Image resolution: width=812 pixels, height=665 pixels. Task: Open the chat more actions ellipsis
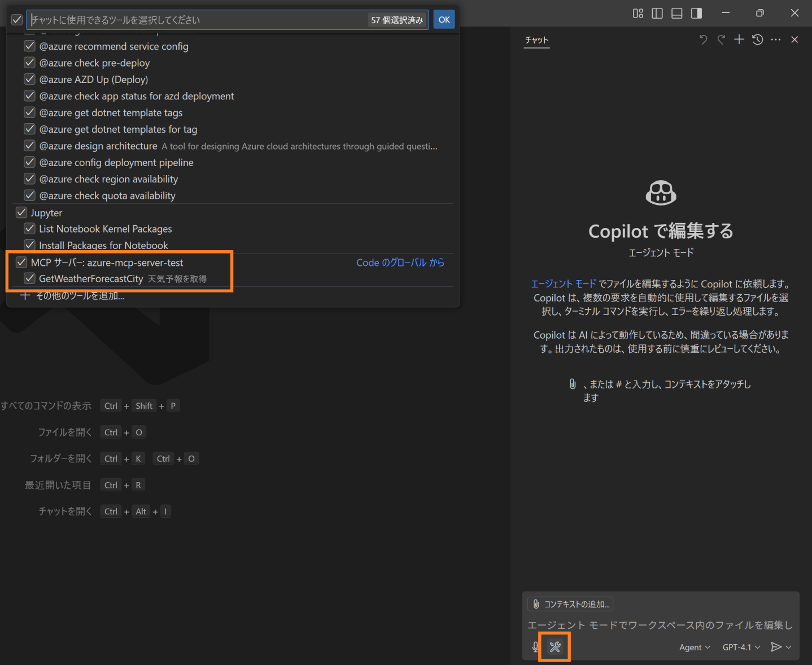pos(776,40)
